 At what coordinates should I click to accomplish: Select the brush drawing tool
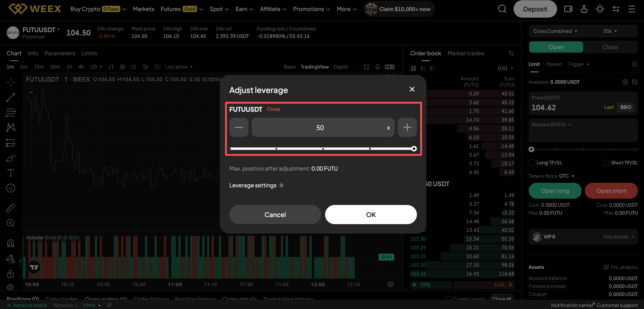click(x=11, y=158)
